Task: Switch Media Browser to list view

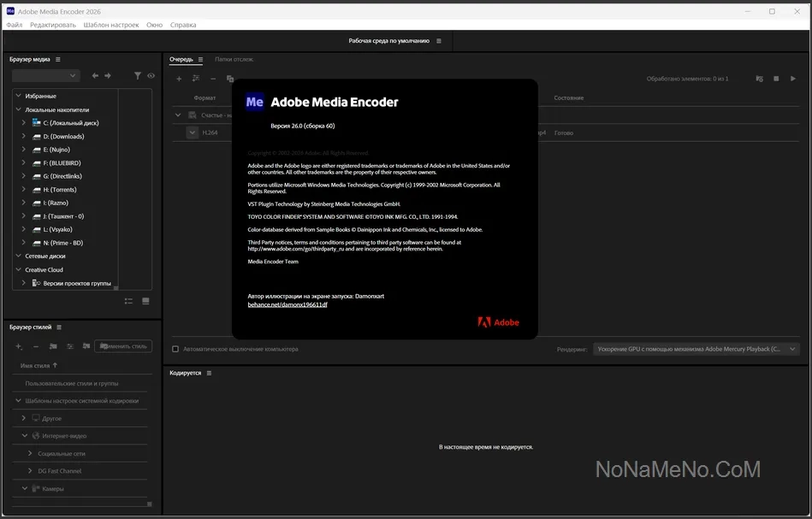Action: 128,301
